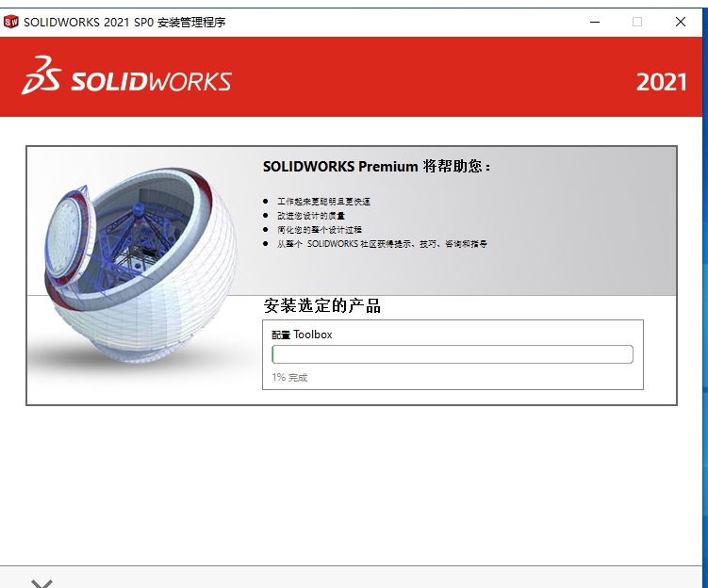Close the SOLIDWORKS installation manager window
This screenshot has width=708, height=588.
click(x=681, y=22)
